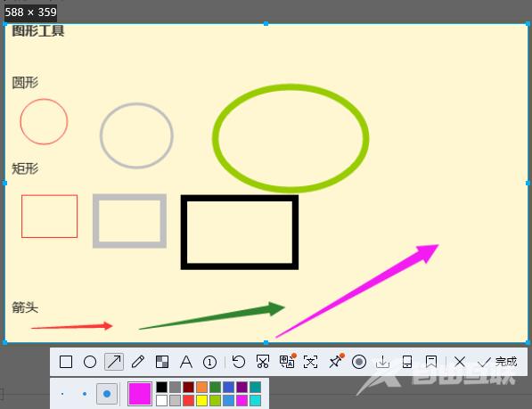Open the scissors long-screenshot tool

click(263, 362)
